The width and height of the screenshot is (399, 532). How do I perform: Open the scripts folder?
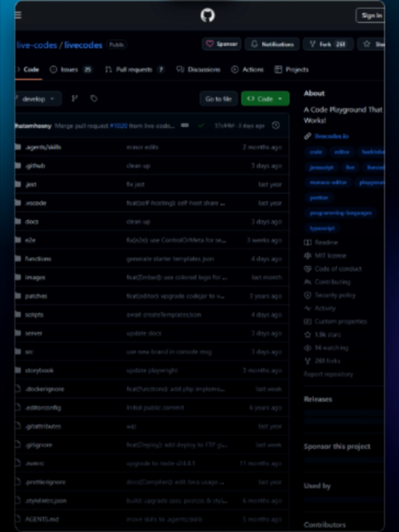point(34,315)
